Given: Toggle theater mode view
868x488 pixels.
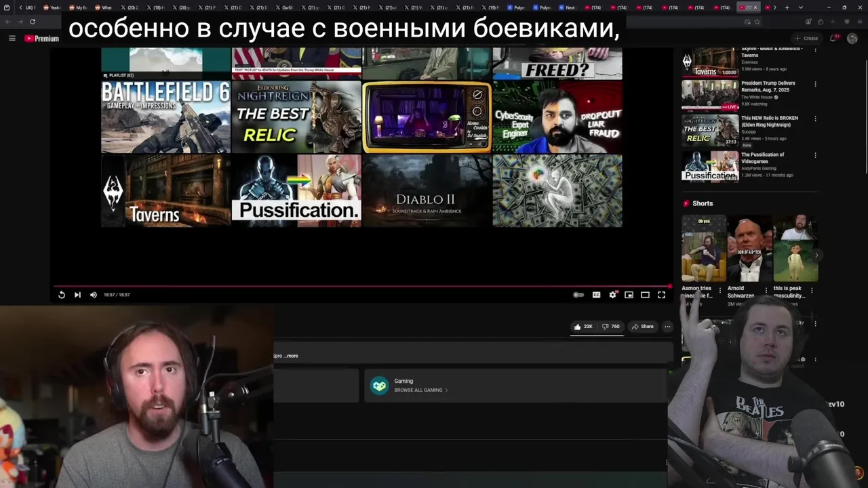Looking at the screenshot, I should point(645,295).
